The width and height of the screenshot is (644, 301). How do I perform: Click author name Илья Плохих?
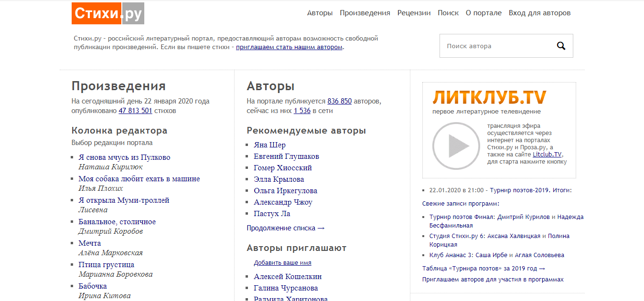[101, 188]
